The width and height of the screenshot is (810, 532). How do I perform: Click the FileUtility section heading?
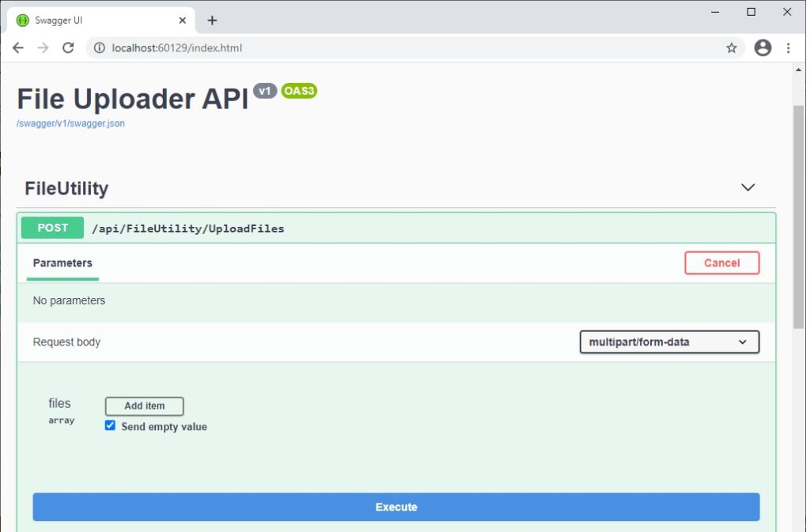(x=66, y=188)
